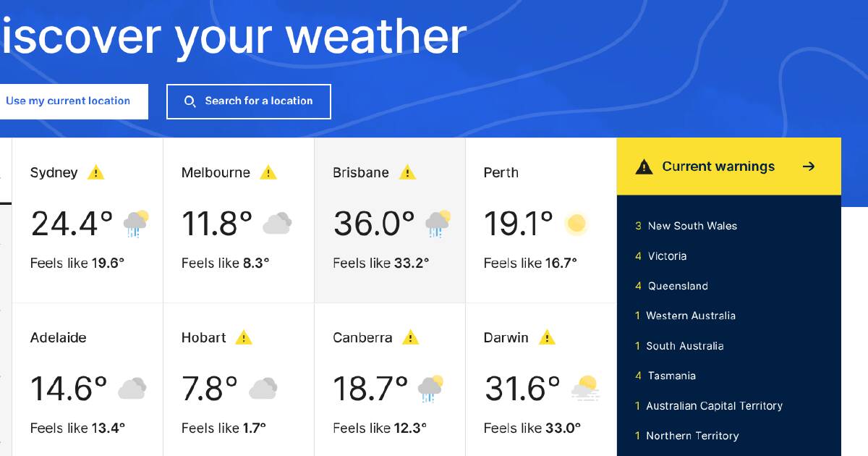
Task: Click Melbourne's yellow warning triangle icon
Action: click(268, 173)
